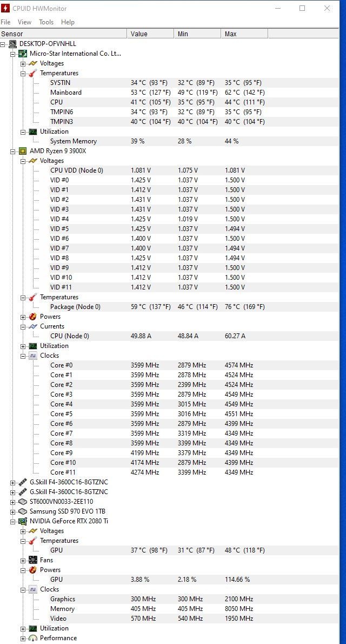Viewport: 346px width, 644px height.
Task: Click the motherboard Utilization chart icon
Action: [x=33, y=132]
